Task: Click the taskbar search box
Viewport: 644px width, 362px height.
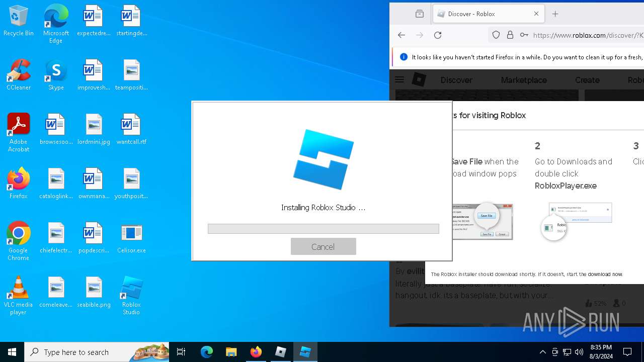Action: pyautogui.click(x=97, y=352)
